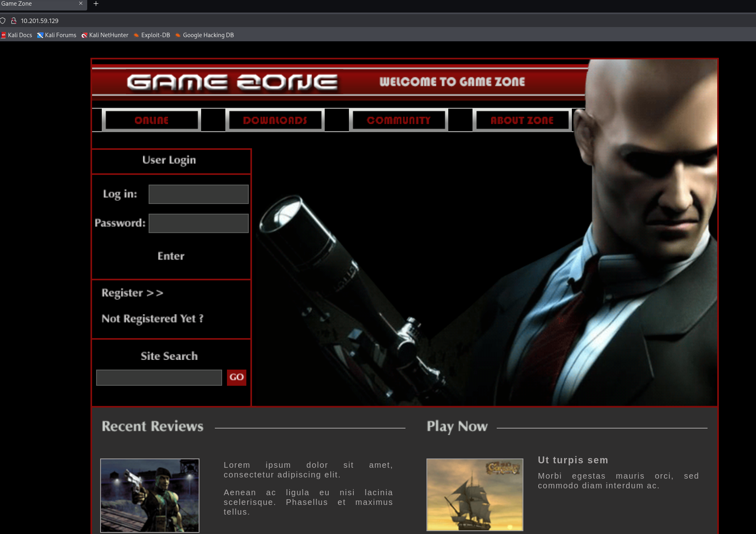Click the Exploit-DB bookmark favicon
Screen dimensions: 756x534
tap(136, 35)
